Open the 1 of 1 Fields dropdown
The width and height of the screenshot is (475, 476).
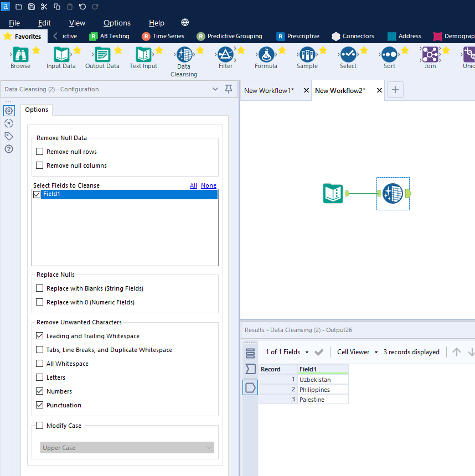[x=287, y=352]
